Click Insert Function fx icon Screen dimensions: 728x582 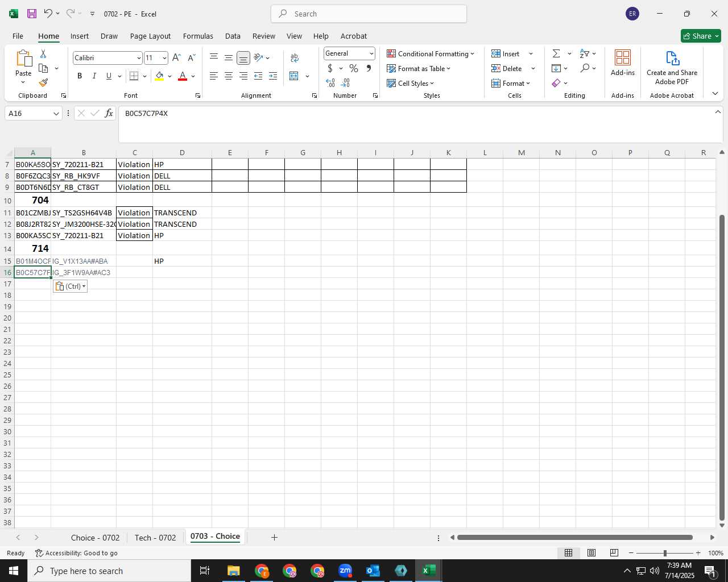109,113
